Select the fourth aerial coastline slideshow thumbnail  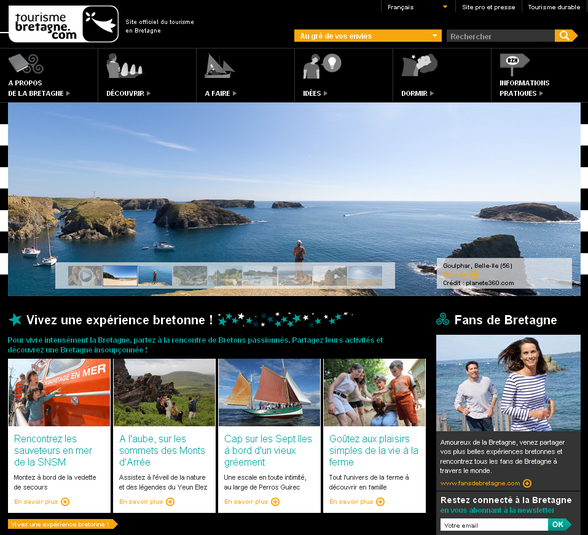click(190, 276)
